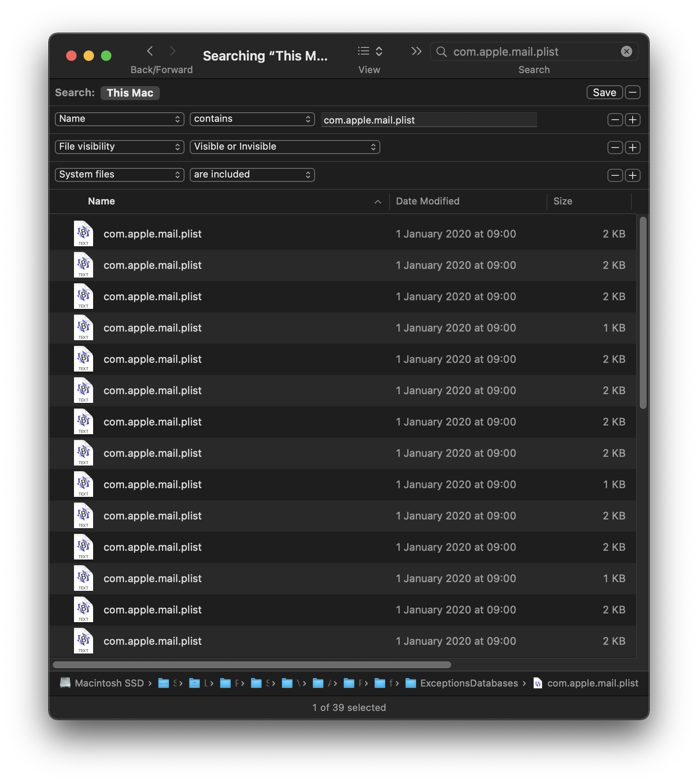Click the horizontal scrollbar below results

click(x=252, y=664)
